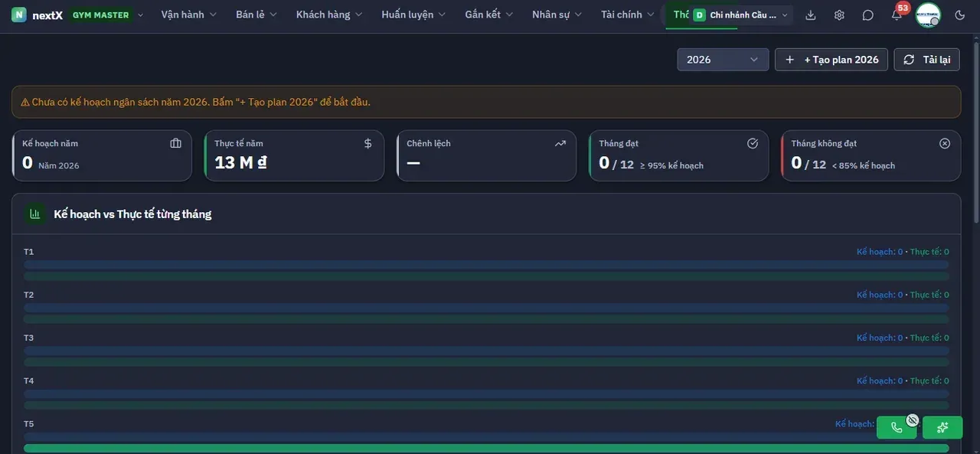Toggle dark mode with the moon icon

coord(960,15)
